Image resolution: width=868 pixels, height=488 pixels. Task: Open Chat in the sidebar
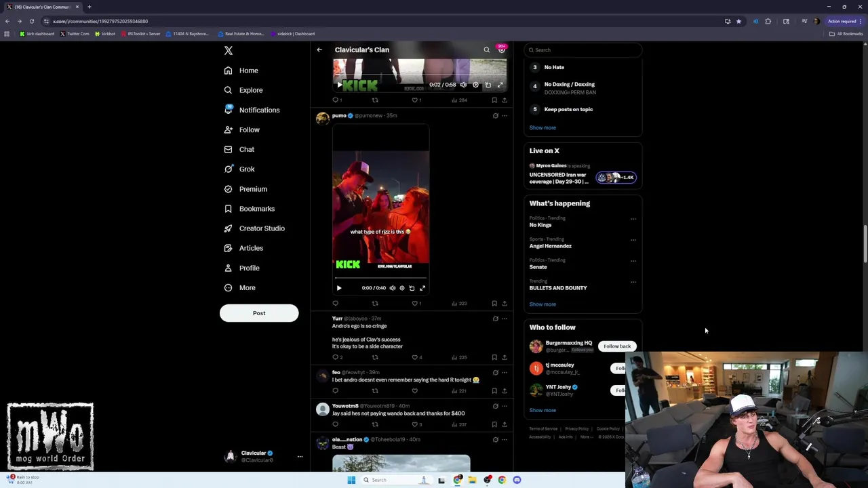pos(239,149)
